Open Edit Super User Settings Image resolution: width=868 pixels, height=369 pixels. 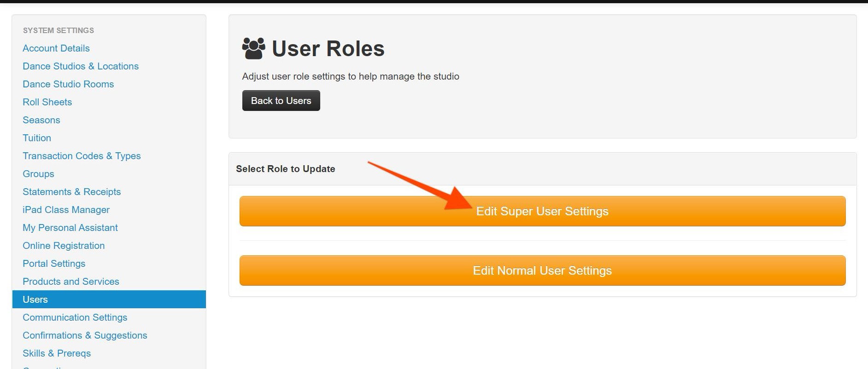point(542,211)
